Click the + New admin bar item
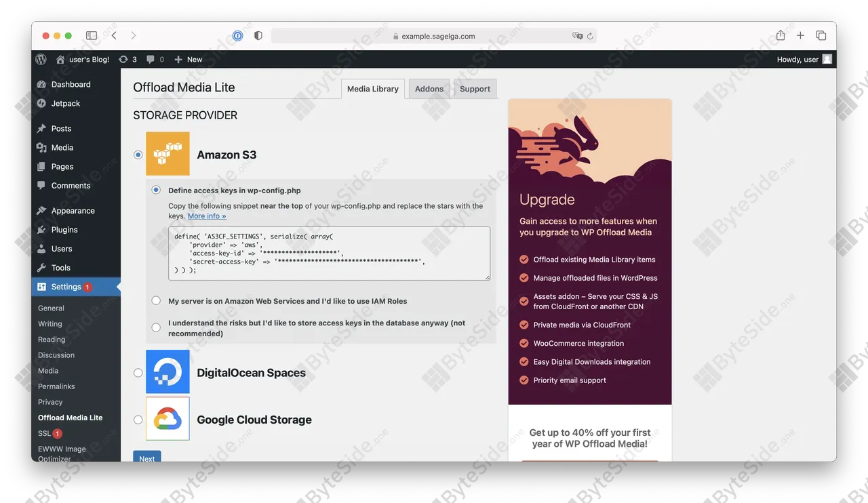This screenshot has height=503, width=868. [189, 59]
